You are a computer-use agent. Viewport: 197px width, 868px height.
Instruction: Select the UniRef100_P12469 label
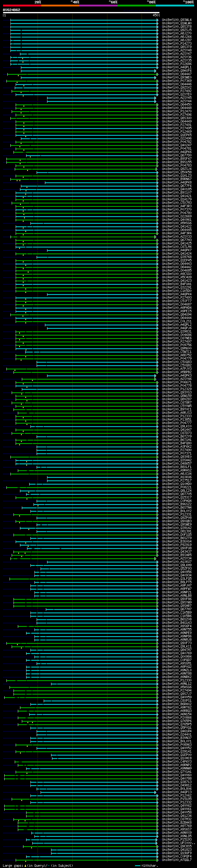tap(176, 132)
